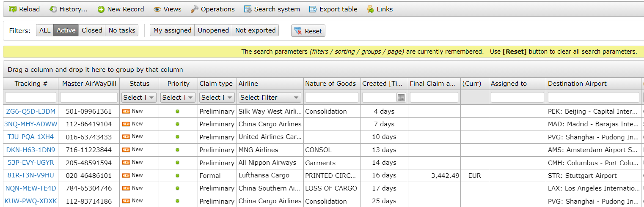Click calendar icon in Created filter
This screenshot has height=207, width=644.
(401, 98)
